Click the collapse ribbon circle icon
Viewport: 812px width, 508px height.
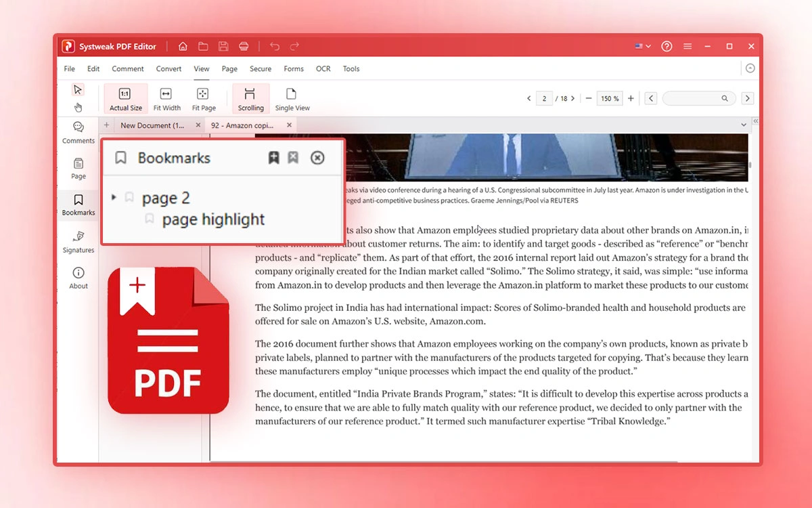coord(749,68)
